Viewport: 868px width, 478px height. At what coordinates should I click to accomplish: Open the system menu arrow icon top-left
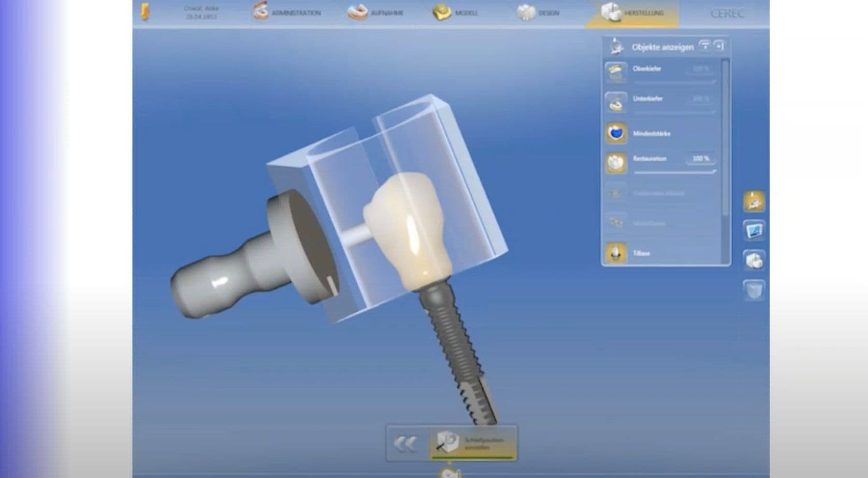point(146,12)
